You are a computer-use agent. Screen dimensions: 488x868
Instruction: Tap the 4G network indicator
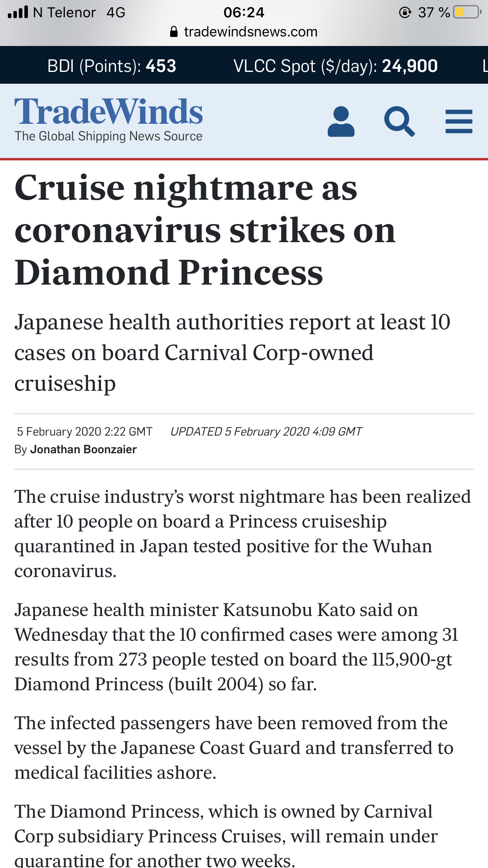pyautogui.click(x=116, y=13)
